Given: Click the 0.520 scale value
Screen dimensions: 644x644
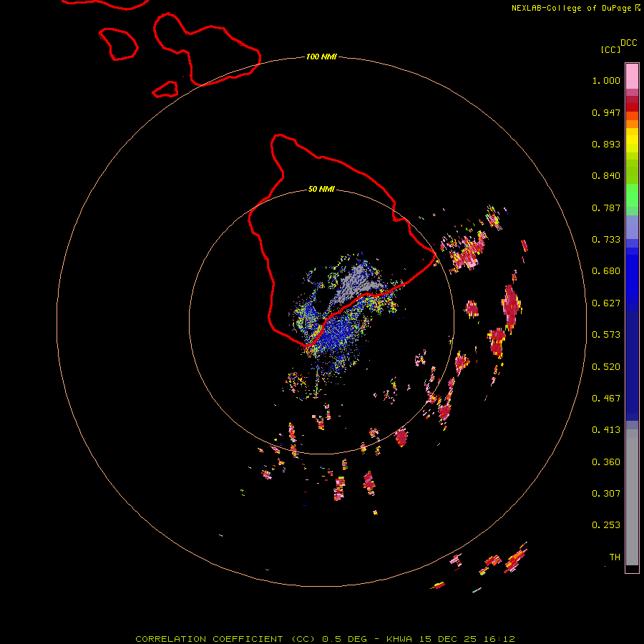Looking at the screenshot, I should (x=606, y=367).
